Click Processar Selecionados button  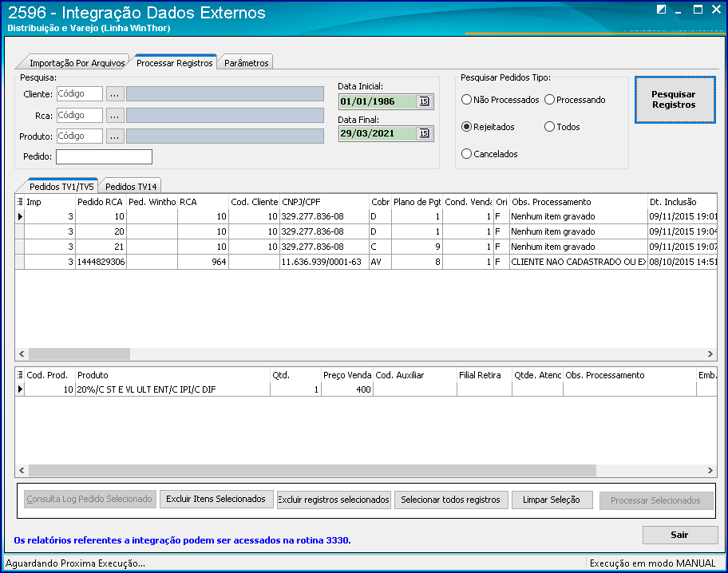click(x=655, y=500)
